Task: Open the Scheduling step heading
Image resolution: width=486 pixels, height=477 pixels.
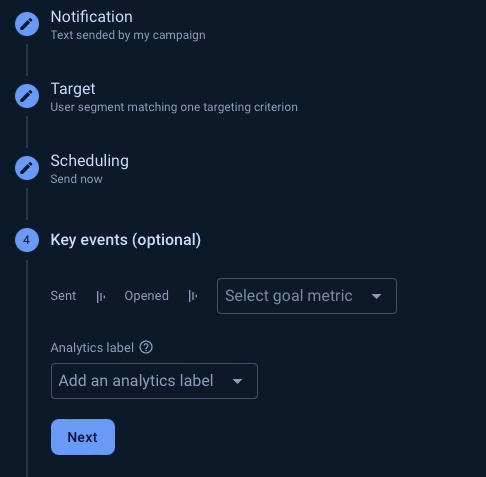Action: pos(89,161)
